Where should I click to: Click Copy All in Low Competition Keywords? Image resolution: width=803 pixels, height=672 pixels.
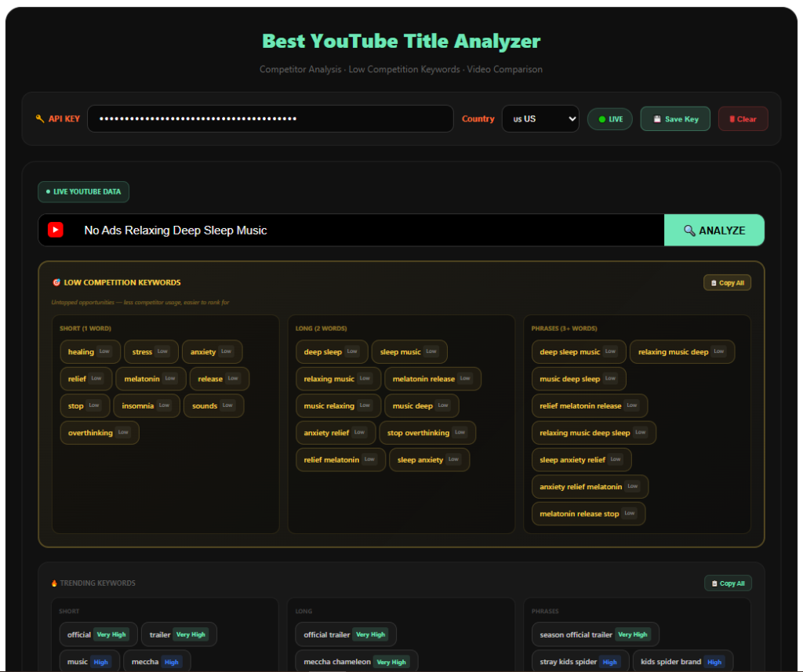[x=727, y=283]
